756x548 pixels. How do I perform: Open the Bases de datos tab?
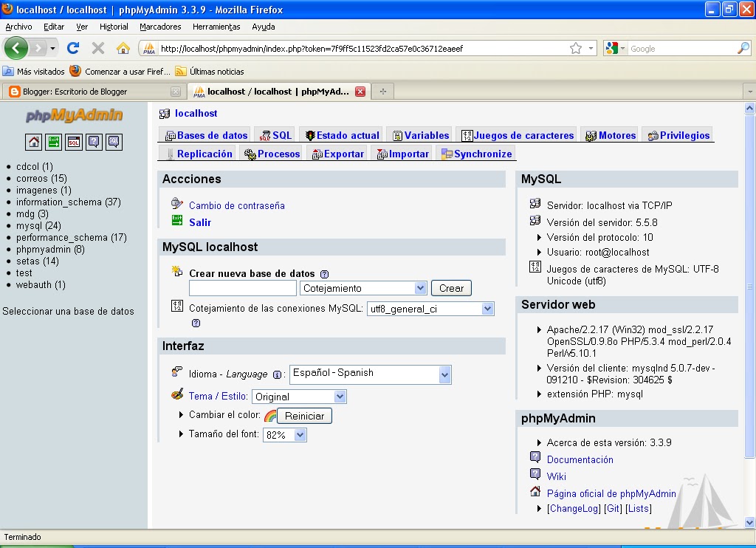[207, 136]
